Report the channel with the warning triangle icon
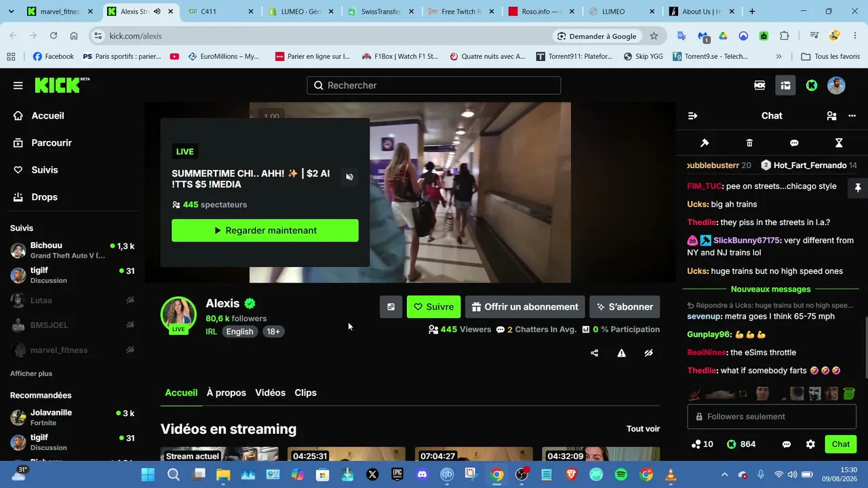868x488 pixels. pyautogui.click(x=622, y=353)
